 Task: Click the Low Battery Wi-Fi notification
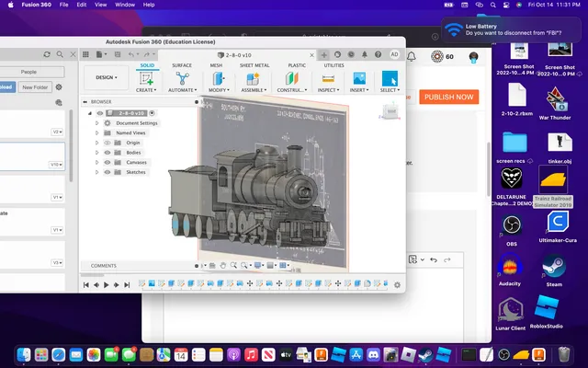[x=511, y=29]
